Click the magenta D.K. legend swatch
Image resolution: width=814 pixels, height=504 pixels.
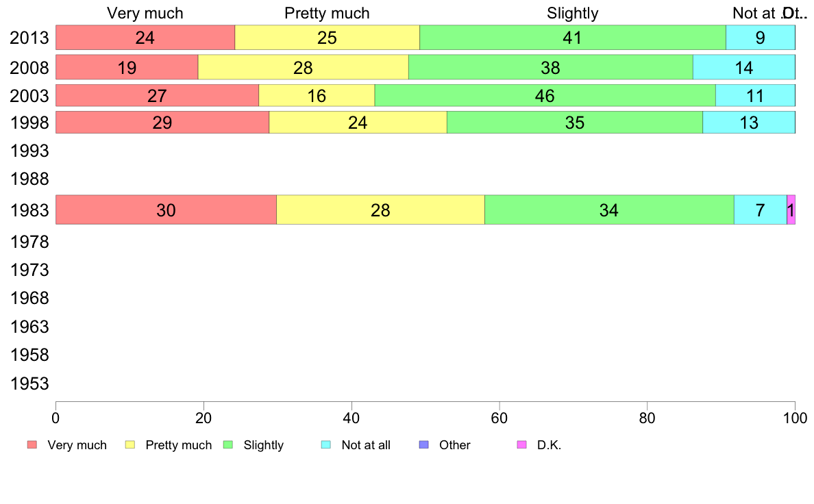(x=521, y=445)
